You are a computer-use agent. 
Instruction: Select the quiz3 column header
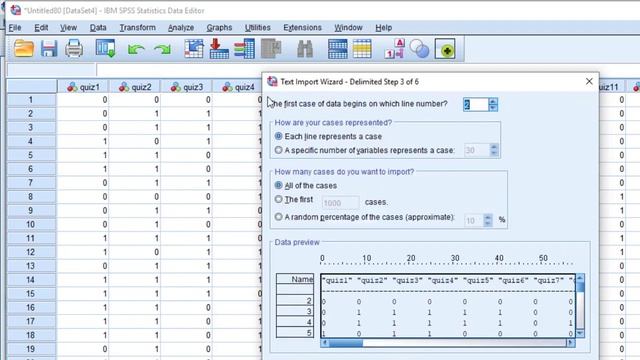pyautogui.click(x=187, y=87)
